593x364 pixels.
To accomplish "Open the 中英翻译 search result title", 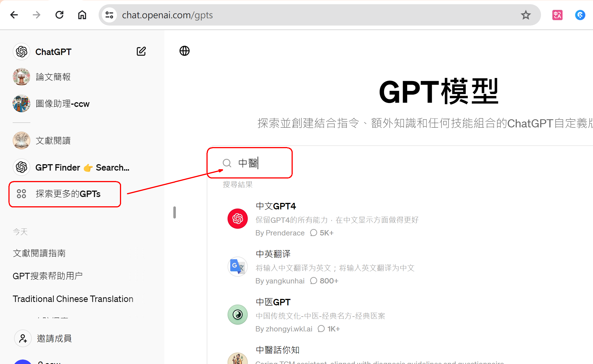I will (x=273, y=254).
